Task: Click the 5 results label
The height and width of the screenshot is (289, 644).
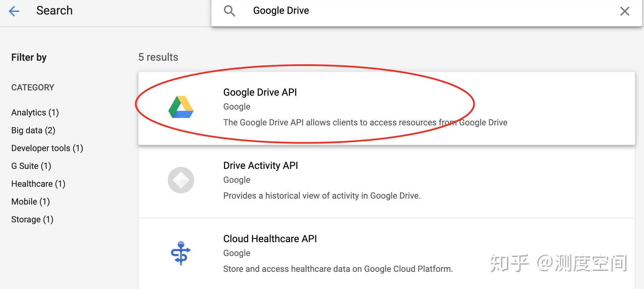Action: tap(158, 57)
